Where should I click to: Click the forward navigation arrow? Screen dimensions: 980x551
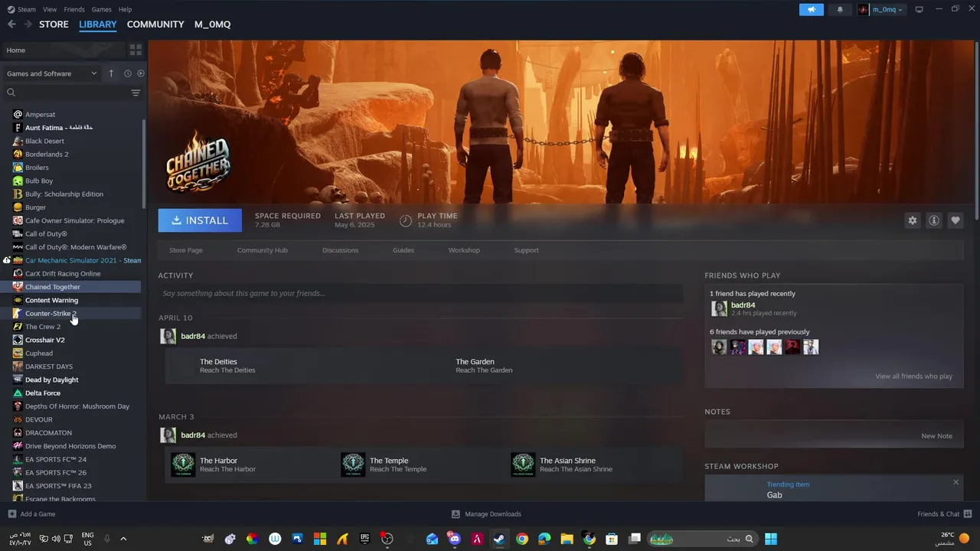click(x=28, y=24)
